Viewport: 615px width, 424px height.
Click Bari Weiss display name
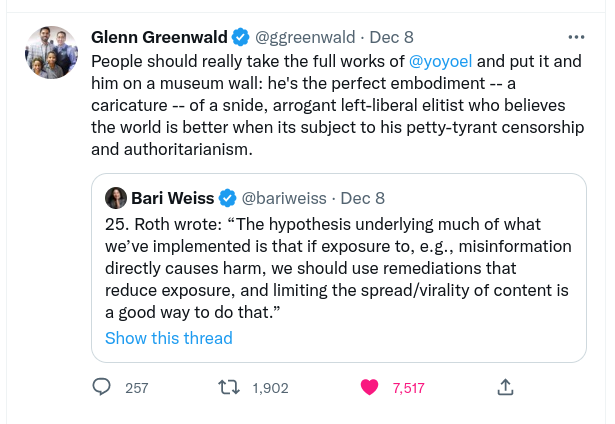[x=172, y=198]
